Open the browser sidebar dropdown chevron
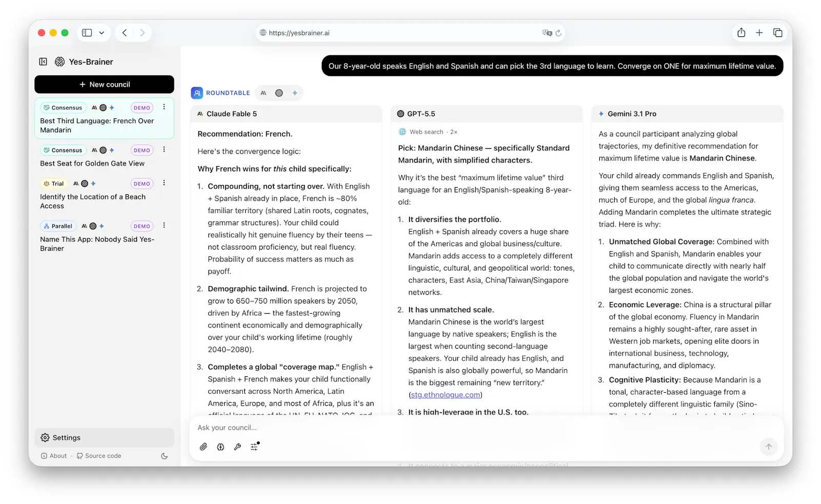This screenshot has width=821, height=504. click(102, 33)
